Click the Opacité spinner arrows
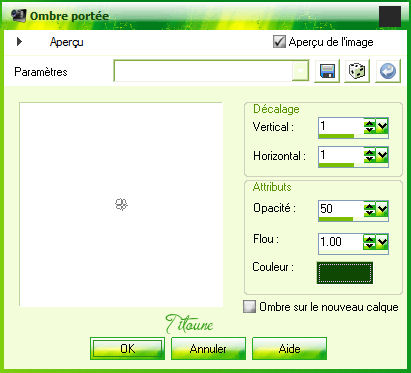 [x=369, y=209]
